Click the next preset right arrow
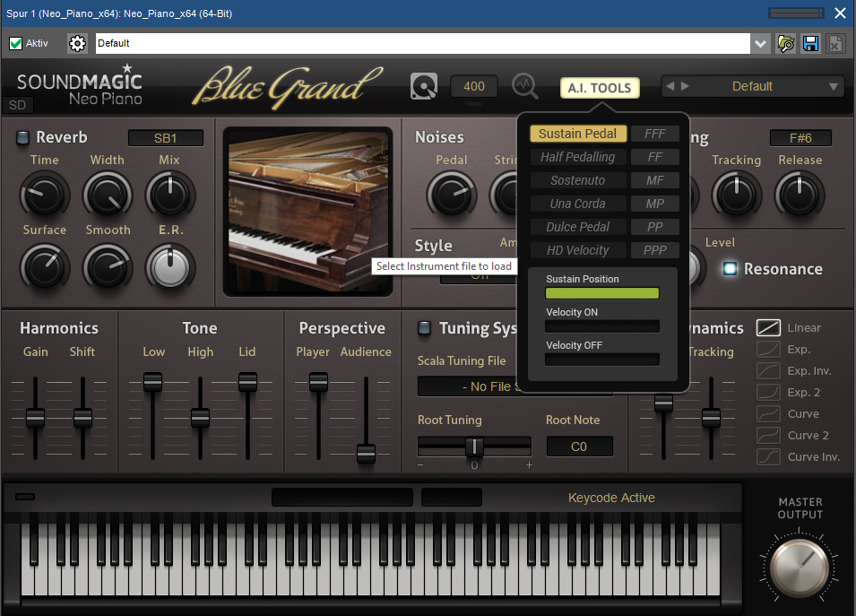 (x=685, y=86)
